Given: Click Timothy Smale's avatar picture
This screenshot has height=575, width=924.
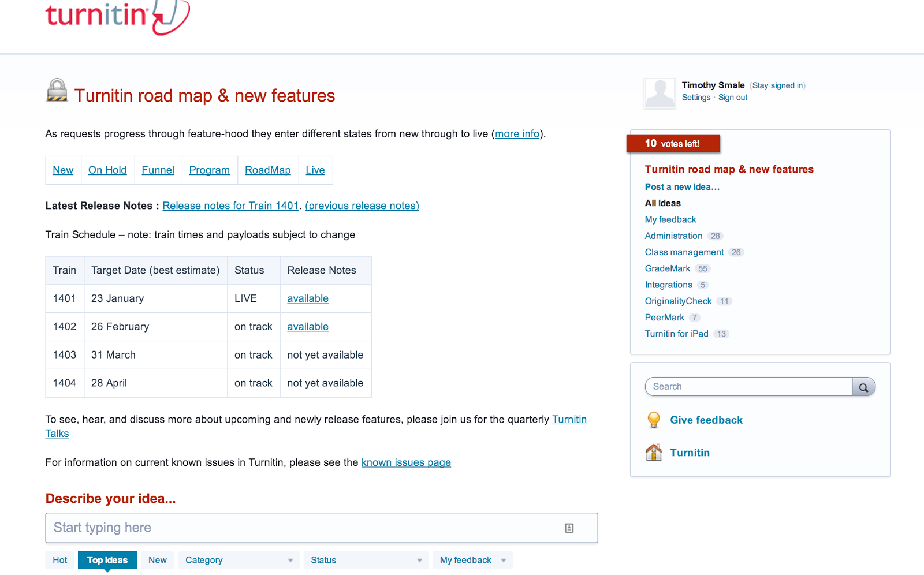Looking at the screenshot, I should 660,94.
